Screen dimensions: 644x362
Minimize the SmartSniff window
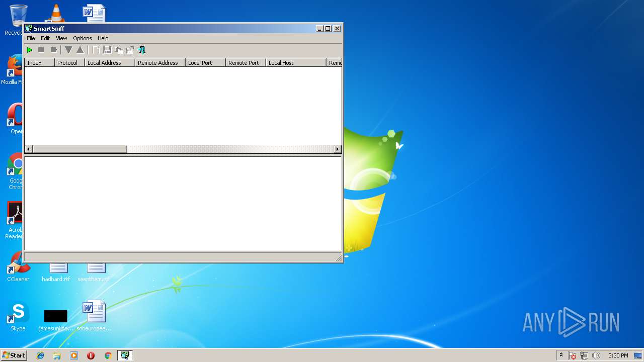319,29
